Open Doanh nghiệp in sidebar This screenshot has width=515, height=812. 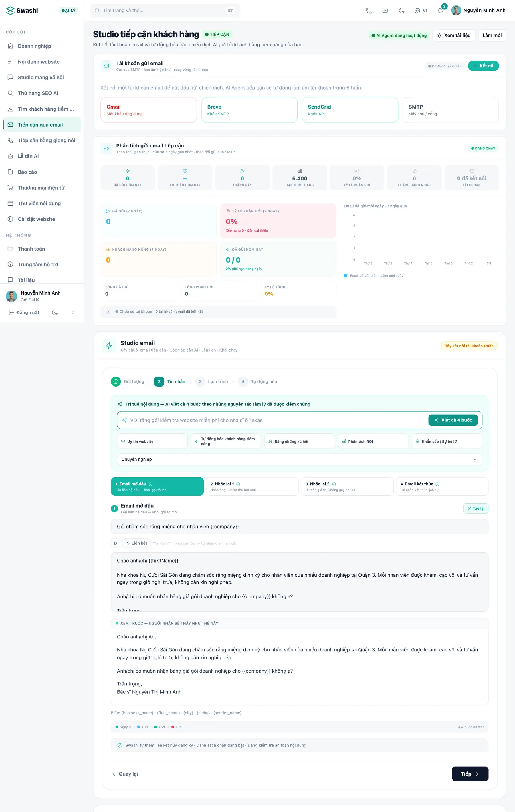[42, 46]
